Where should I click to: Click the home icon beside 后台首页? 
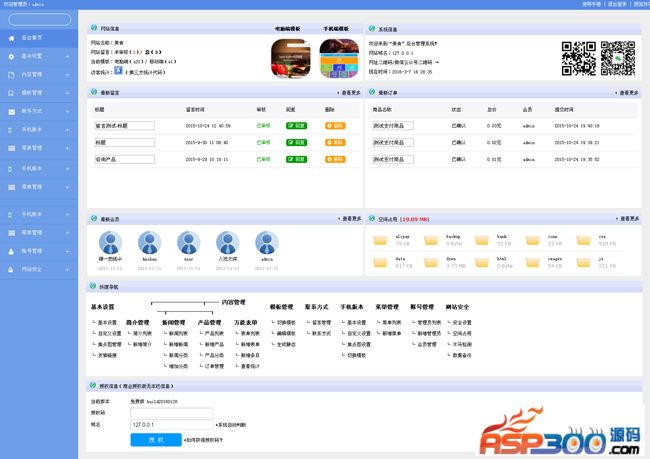coord(11,36)
